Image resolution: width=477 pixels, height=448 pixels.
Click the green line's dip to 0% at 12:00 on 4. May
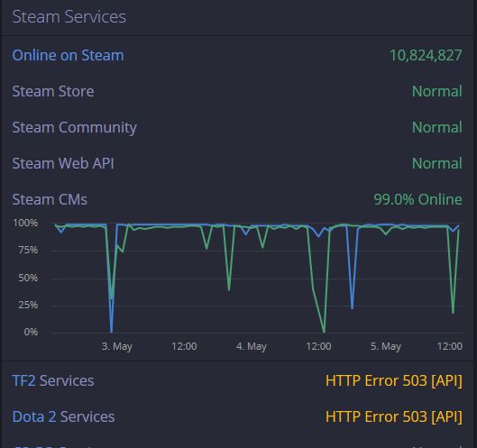pos(324,331)
